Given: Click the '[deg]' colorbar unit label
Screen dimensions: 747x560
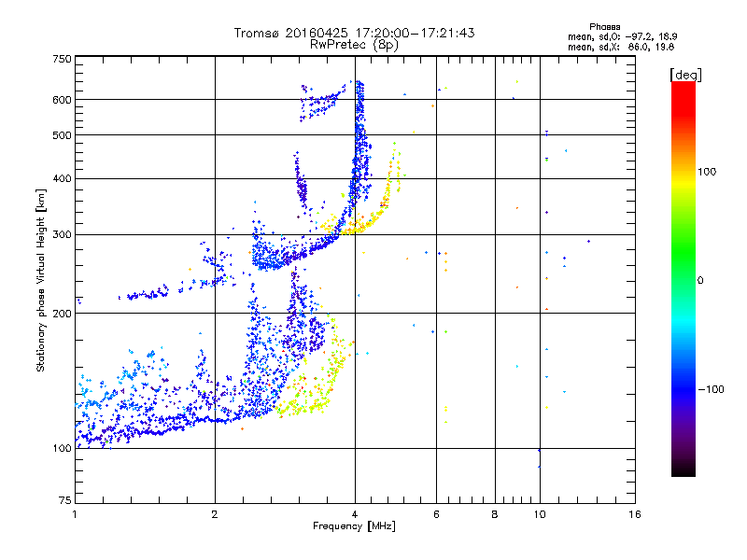Looking at the screenshot, I should click(x=685, y=76).
